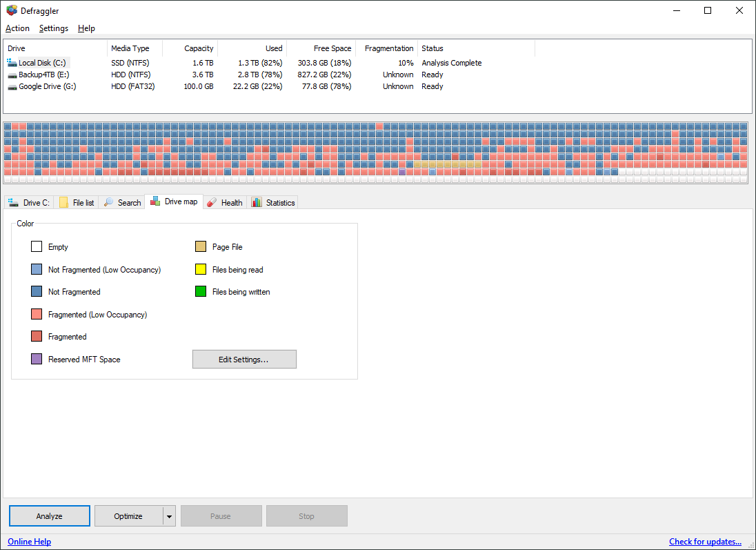756x550 pixels.
Task: Click the '100.0 GB' capacity cell
Action: coord(199,87)
